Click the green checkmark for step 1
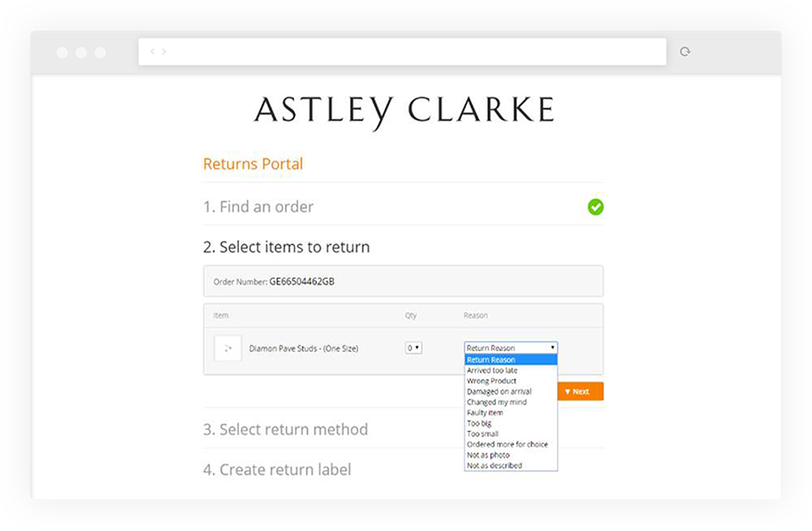The width and height of the screenshot is (812, 531). click(x=596, y=207)
